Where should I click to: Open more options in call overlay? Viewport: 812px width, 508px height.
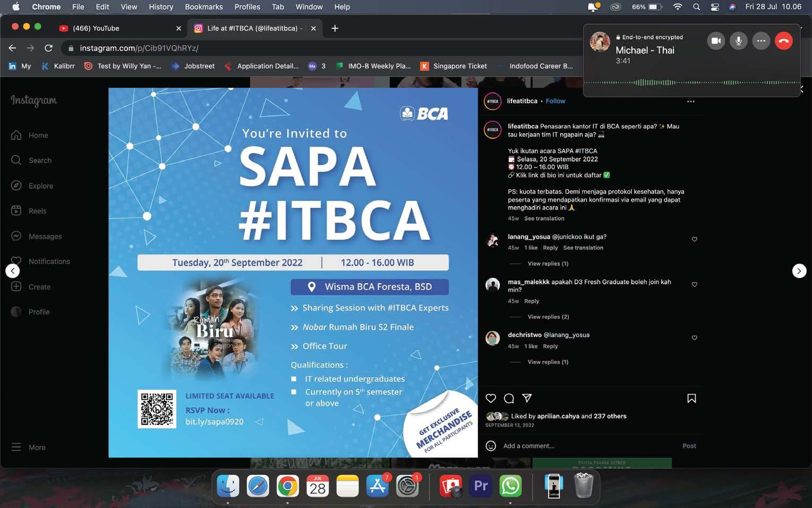click(x=761, y=41)
